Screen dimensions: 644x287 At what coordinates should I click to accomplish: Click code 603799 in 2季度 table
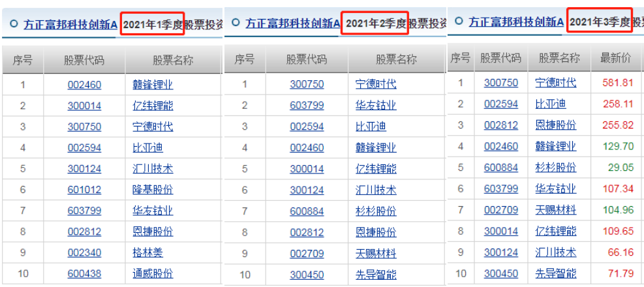tap(307, 106)
